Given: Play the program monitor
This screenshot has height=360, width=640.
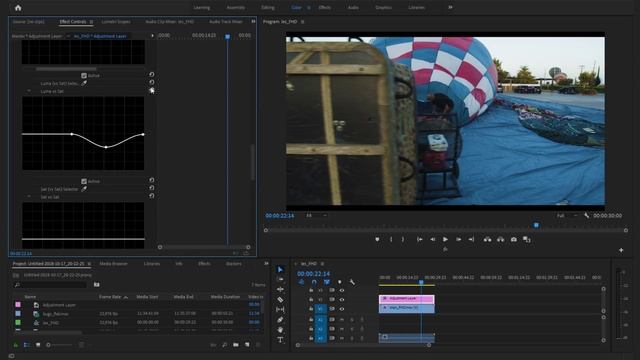Looking at the screenshot, I should pyautogui.click(x=445, y=240).
